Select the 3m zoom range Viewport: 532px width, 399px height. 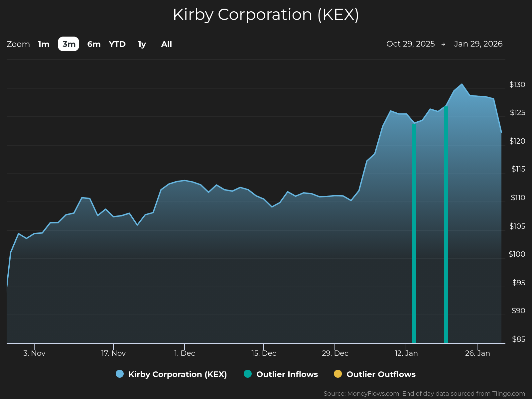(68, 44)
